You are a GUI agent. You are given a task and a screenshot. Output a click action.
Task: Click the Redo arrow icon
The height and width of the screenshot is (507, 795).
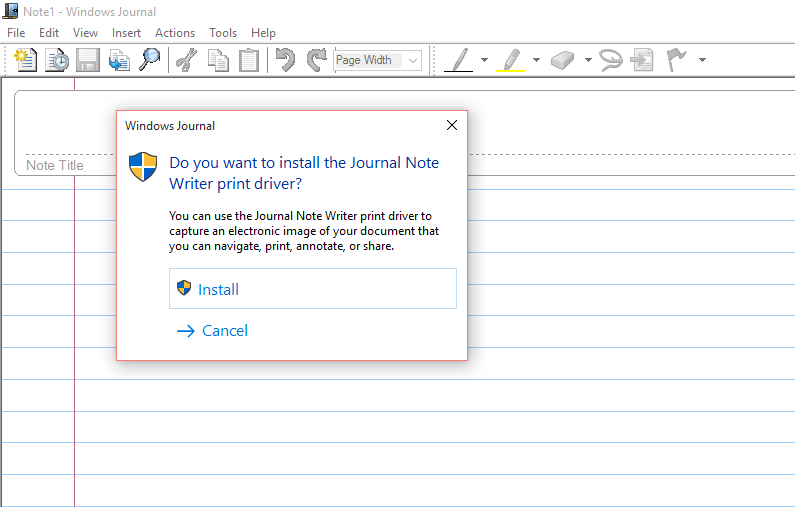pyautogui.click(x=317, y=60)
